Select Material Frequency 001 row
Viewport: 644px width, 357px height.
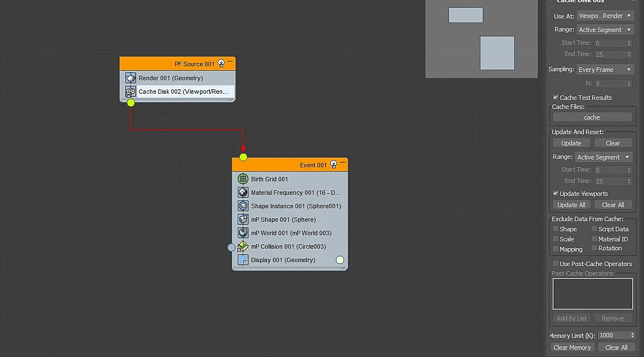click(x=290, y=193)
